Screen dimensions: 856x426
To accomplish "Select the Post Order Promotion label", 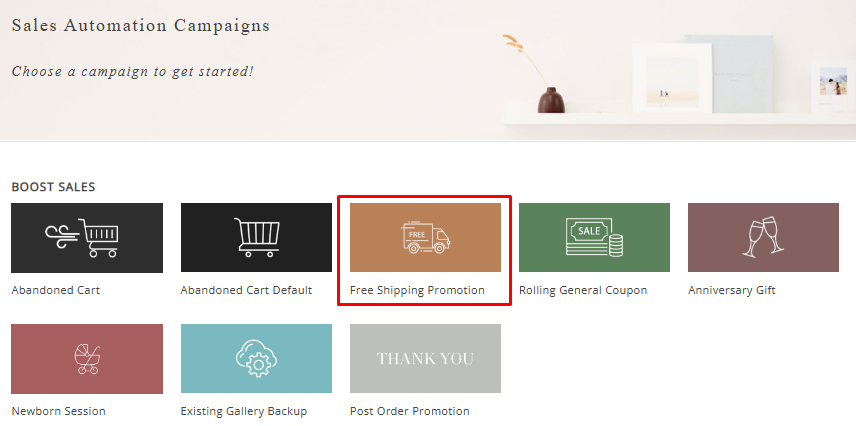I will [x=409, y=411].
